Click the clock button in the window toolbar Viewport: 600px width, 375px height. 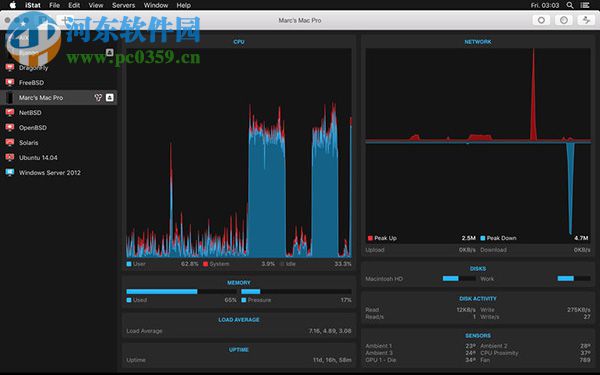564,20
